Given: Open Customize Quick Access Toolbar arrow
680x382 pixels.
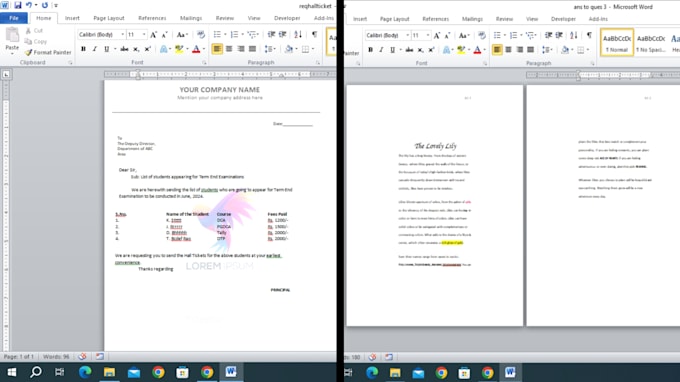Looking at the screenshot, I should (56, 5).
